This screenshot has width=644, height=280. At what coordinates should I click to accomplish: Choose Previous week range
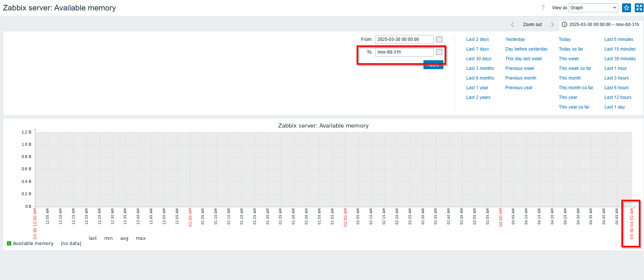(x=520, y=68)
